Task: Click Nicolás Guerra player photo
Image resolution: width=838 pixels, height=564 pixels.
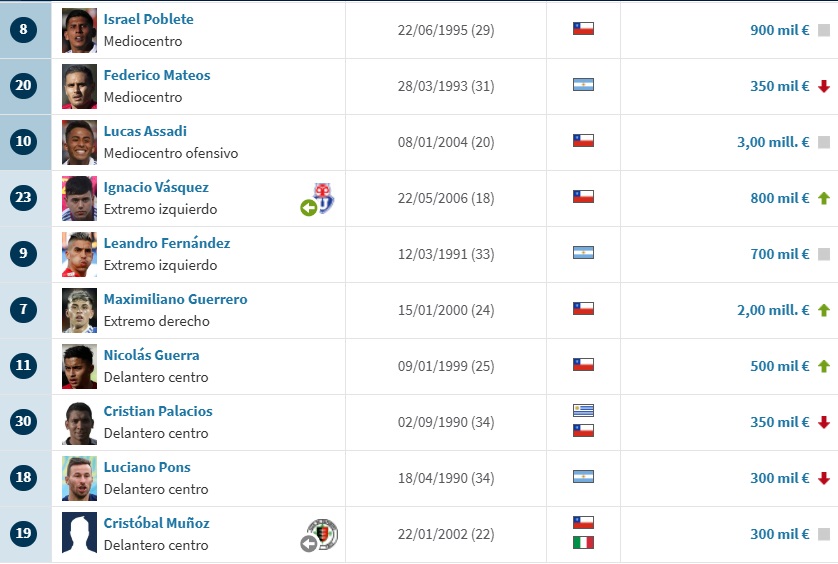Action: point(79,366)
